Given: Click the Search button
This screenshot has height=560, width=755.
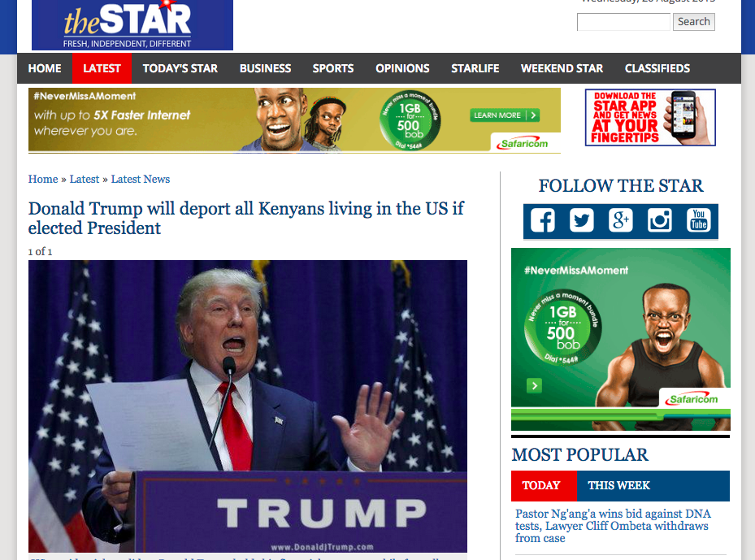Looking at the screenshot, I should (x=694, y=22).
